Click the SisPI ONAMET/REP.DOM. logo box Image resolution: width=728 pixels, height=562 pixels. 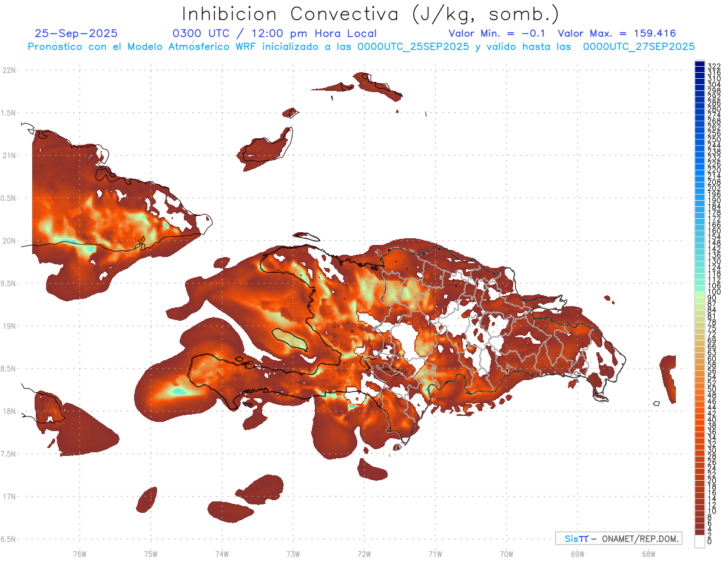click(x=618, y=538)
